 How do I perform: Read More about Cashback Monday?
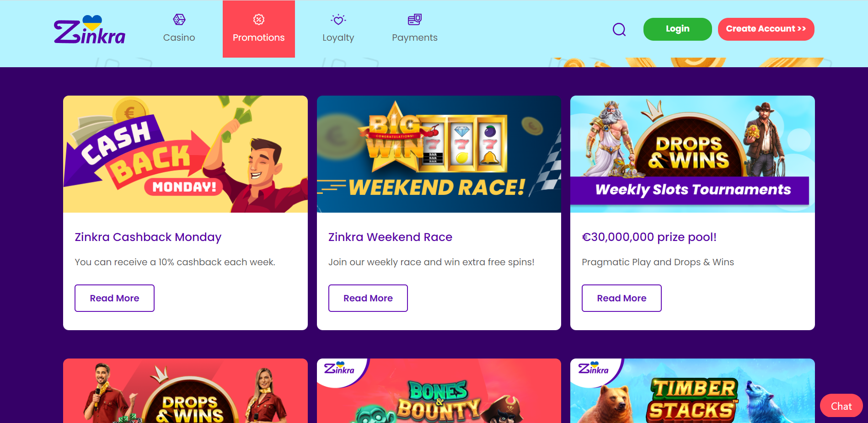coord(114,298)
